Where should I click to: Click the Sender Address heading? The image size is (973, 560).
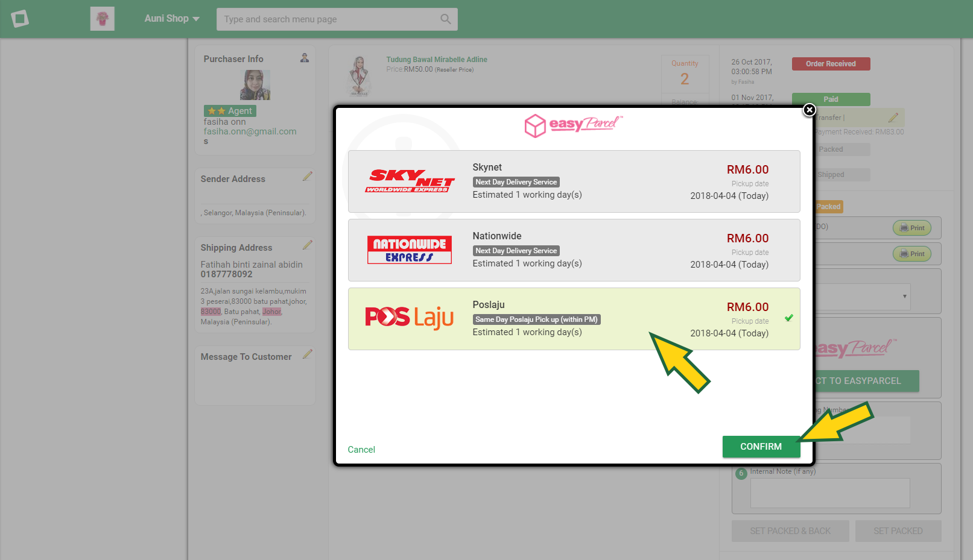[233, 179]
